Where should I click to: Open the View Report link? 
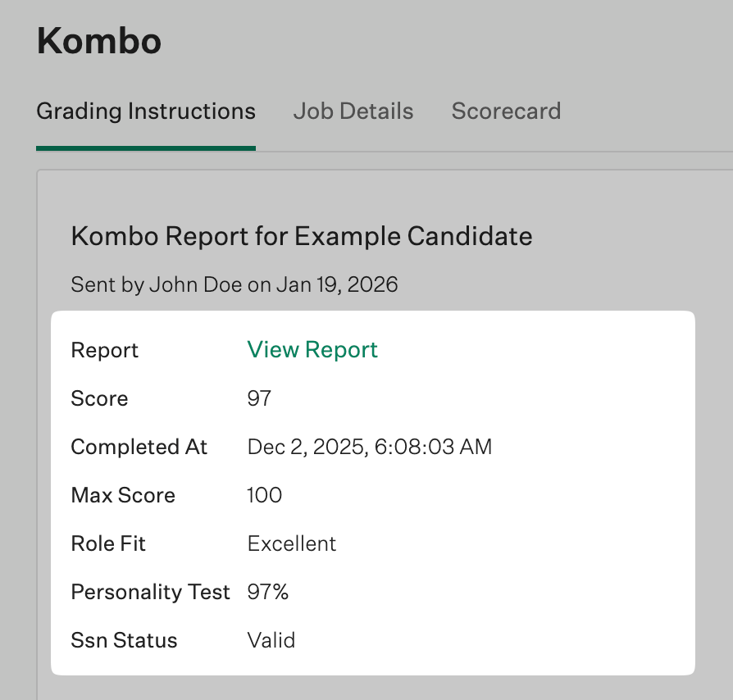(312, 350)
